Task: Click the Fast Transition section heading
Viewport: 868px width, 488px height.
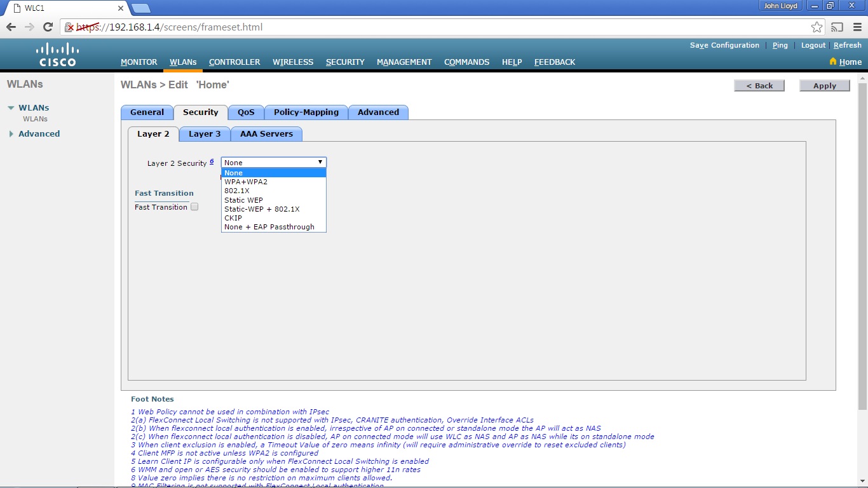Action: 164,193
